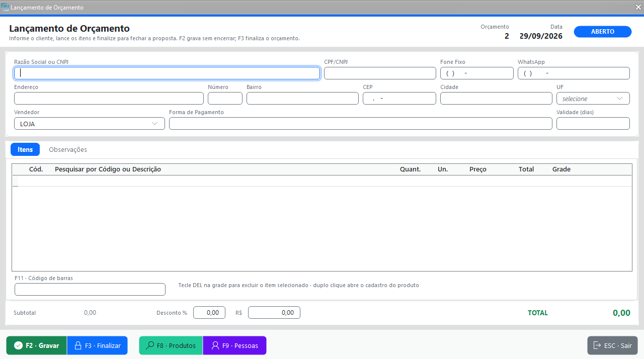Viewport: 644px width, 359px height.
Task: Click the ESC · Sair button
Action: 612,345
